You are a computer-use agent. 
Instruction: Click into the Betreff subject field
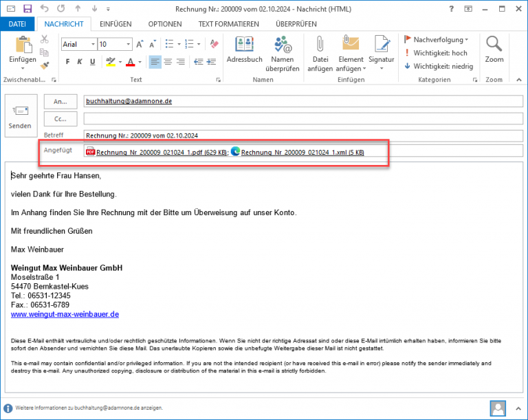pos(302,135)
